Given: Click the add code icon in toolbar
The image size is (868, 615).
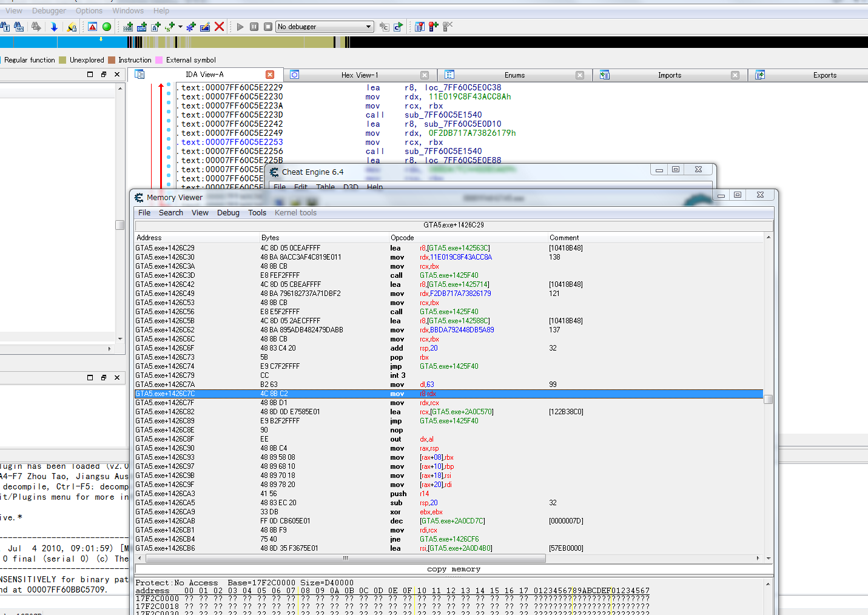Looking at the screenshot, I should (x=128, y=27).
